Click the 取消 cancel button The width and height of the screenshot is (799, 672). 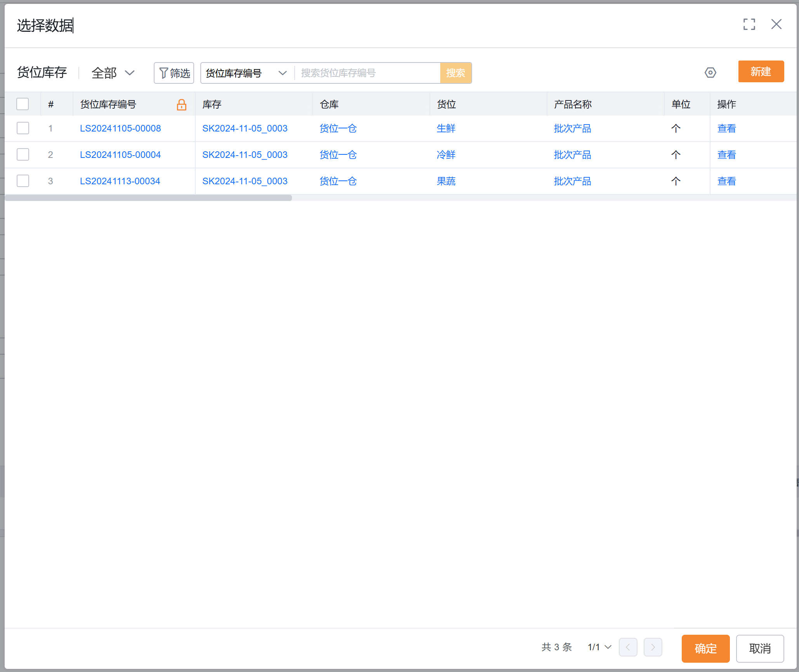click(x=760, y=648)
